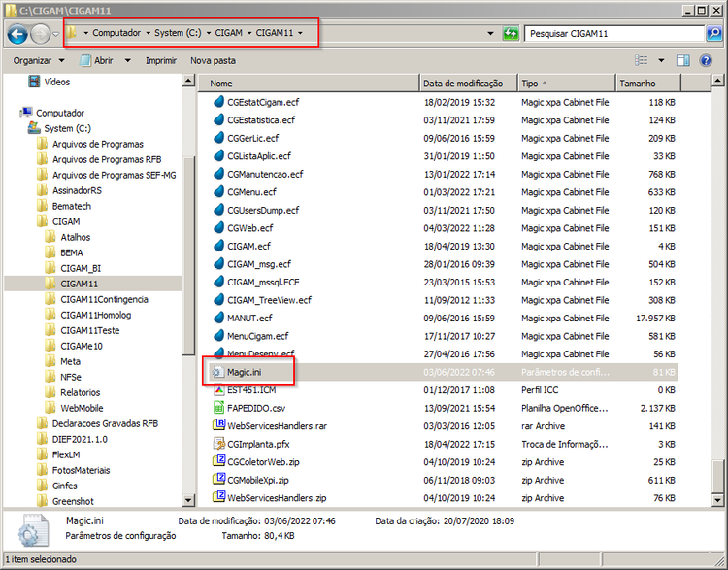Click System (C:) in the breadcrumb
The height and width of the screenshot is (570, 728).
coord(178,32)
